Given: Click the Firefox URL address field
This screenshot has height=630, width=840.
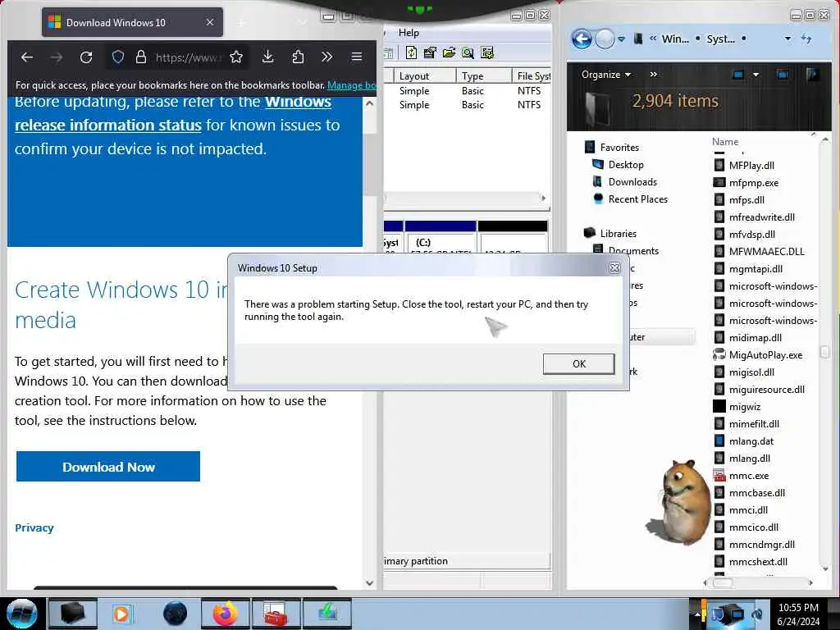Looking at the screenshot, I should point(188,57).
